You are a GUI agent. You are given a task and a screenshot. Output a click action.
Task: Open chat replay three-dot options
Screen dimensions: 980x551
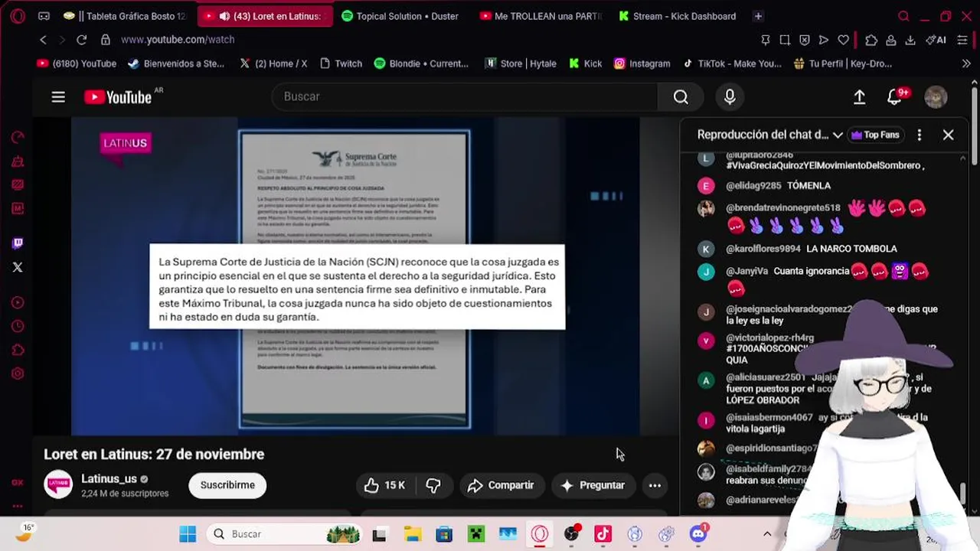pos(919,135)
